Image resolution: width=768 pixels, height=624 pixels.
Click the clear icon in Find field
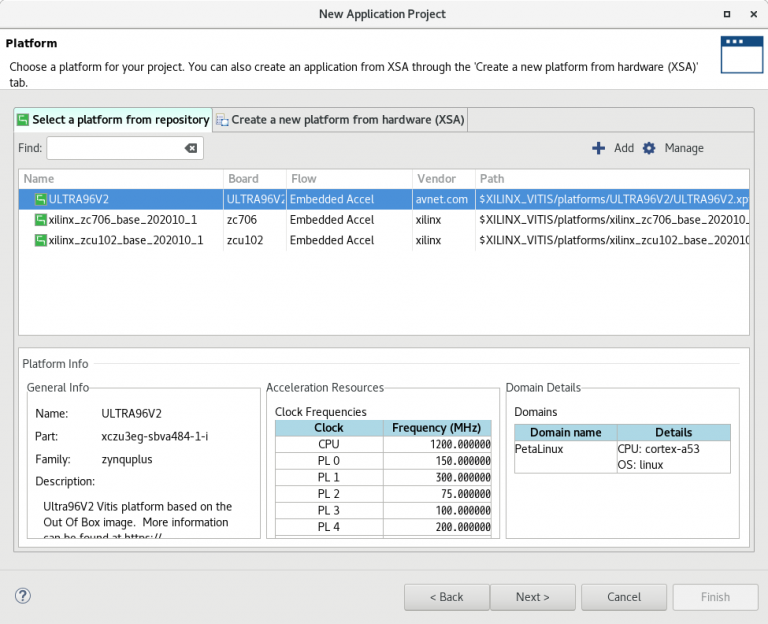coord(190,148)
